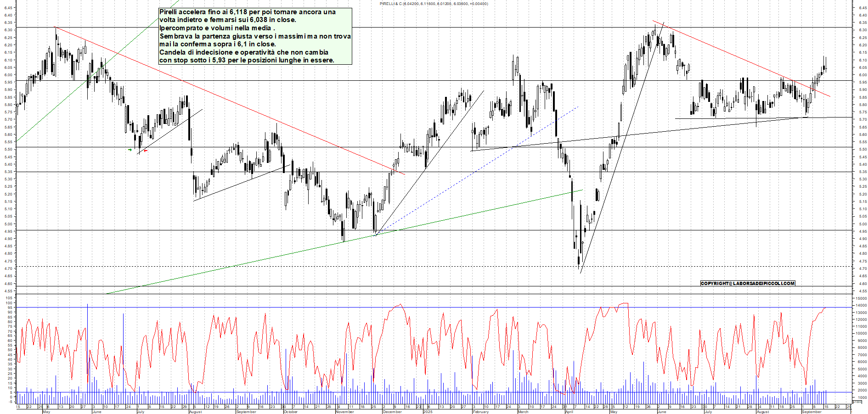
Task: Click the '6.30' price on the right price axis
Action: coord(862,30)
